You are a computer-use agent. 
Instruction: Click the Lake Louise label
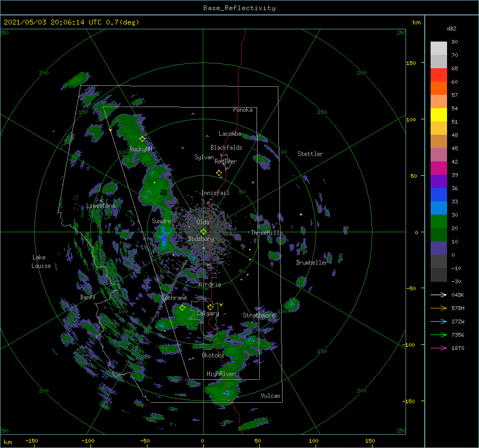coord(41,262)
